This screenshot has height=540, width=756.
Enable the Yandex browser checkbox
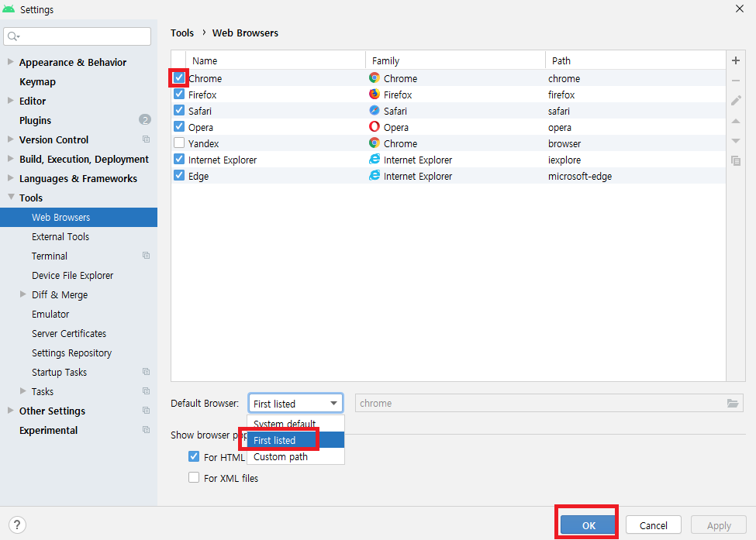click(179, 143)
